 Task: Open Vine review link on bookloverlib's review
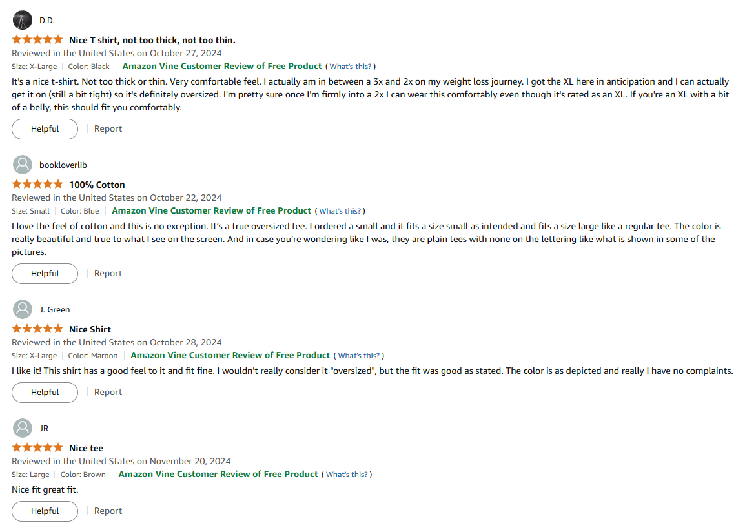coord(212,210)
